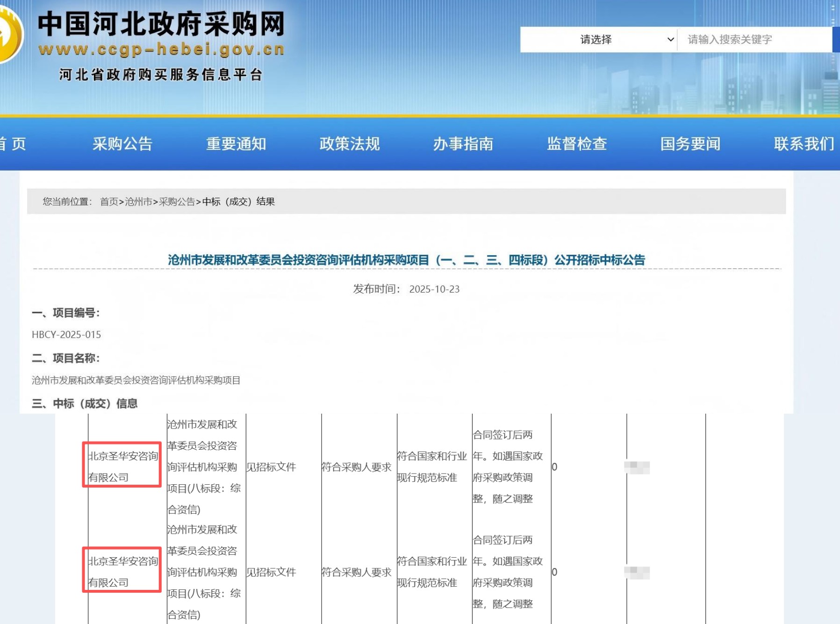Navigate to 办事指南
The width and height of the screenshot is (840, 624).
point(463,144)
